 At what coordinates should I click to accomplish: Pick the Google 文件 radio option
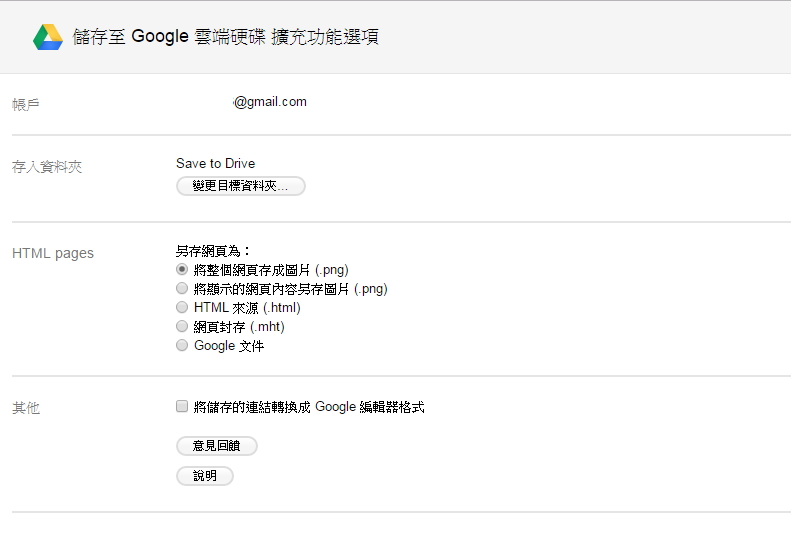(x=182, y=346)
